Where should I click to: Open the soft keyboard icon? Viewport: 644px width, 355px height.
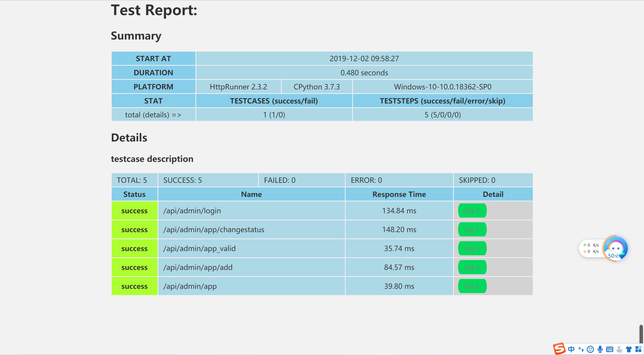click(610, 349)
